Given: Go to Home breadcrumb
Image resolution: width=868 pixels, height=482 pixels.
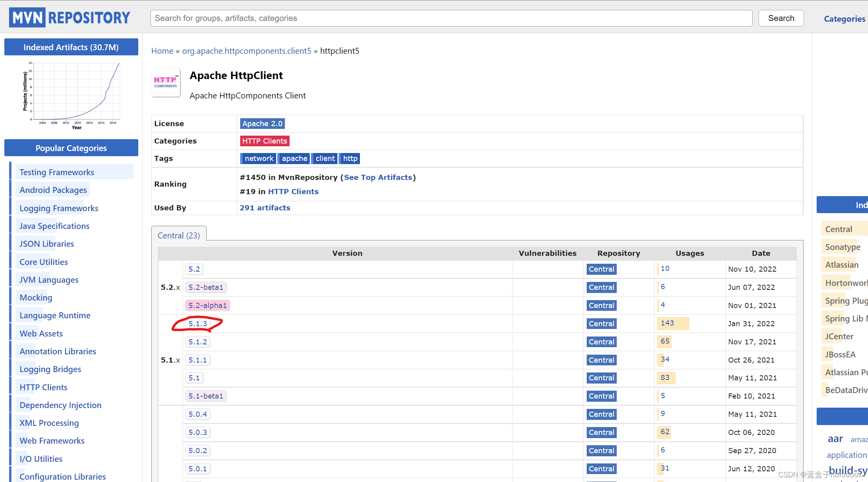Looking at the screenshot, I should pyautogui.click(x=162, y=51).
